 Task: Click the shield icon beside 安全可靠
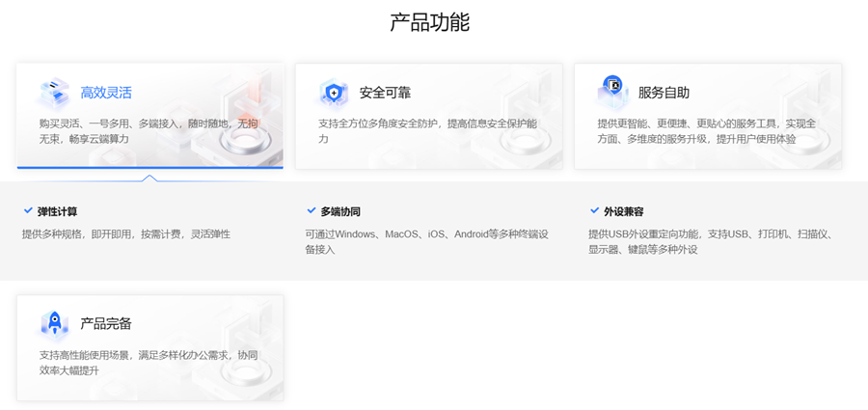(334, 92)
